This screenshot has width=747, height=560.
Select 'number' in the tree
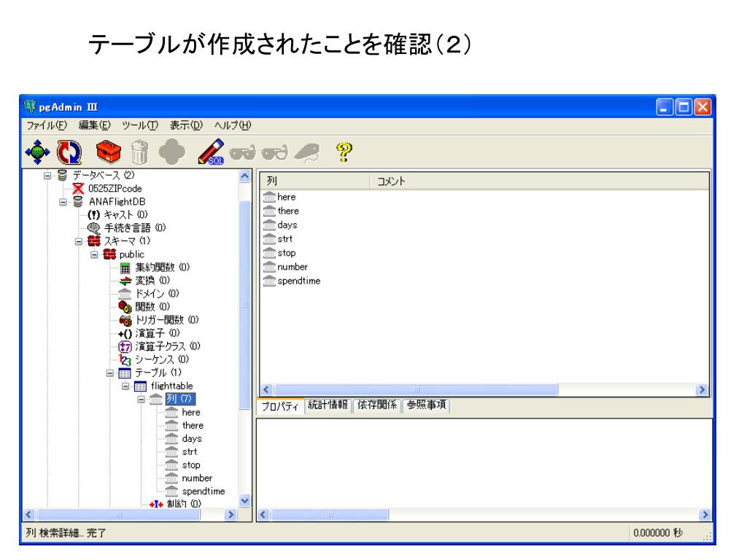point(197,478)
